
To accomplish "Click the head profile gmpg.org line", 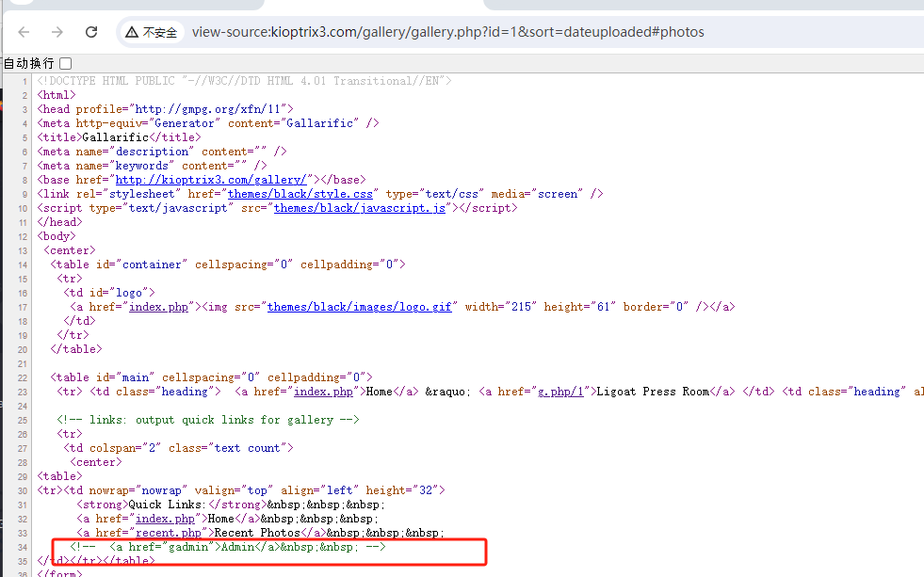I will tap(165, 109).
